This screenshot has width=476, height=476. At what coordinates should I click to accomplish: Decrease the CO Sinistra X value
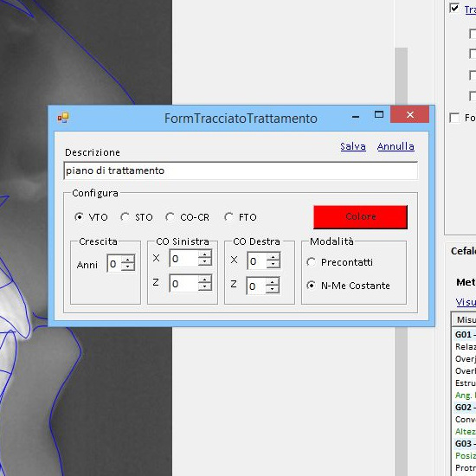[205, 262]
